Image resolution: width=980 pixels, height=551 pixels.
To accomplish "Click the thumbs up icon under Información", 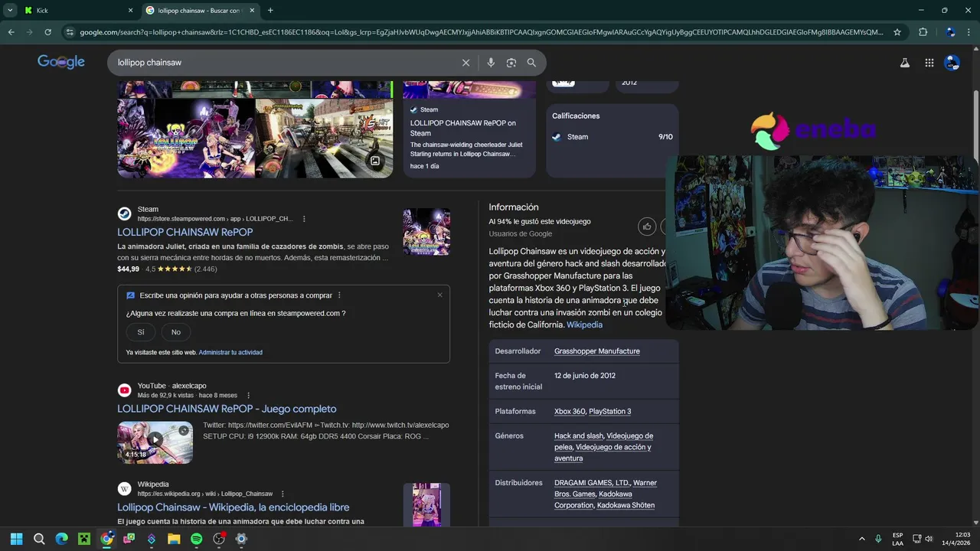I will click(x=647, y=226).
